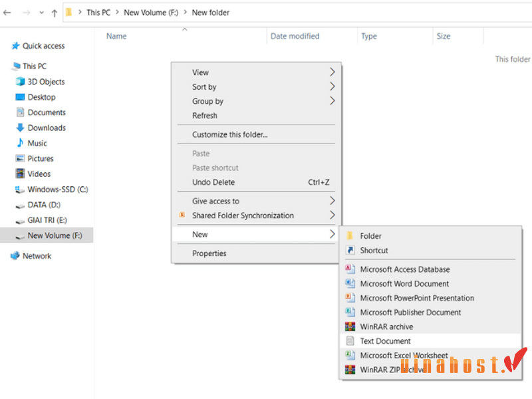The width and height of the screenshot is (532, 399).
Task: Click the folder icon in the address bar
Action: [x=69, y=13]
